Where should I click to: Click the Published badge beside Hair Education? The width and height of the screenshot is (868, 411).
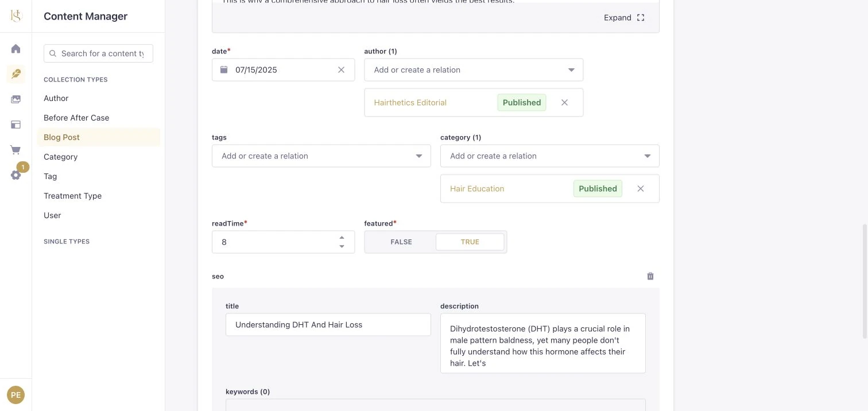598,188
